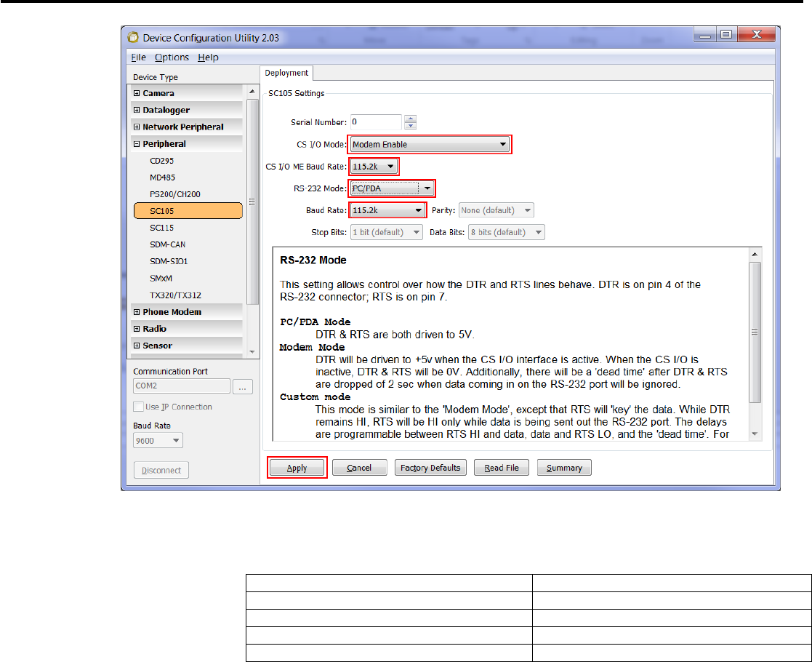This screenshot has width=812, height=662.
Task: Select the SC115 device type
Action: click(161, 228)
